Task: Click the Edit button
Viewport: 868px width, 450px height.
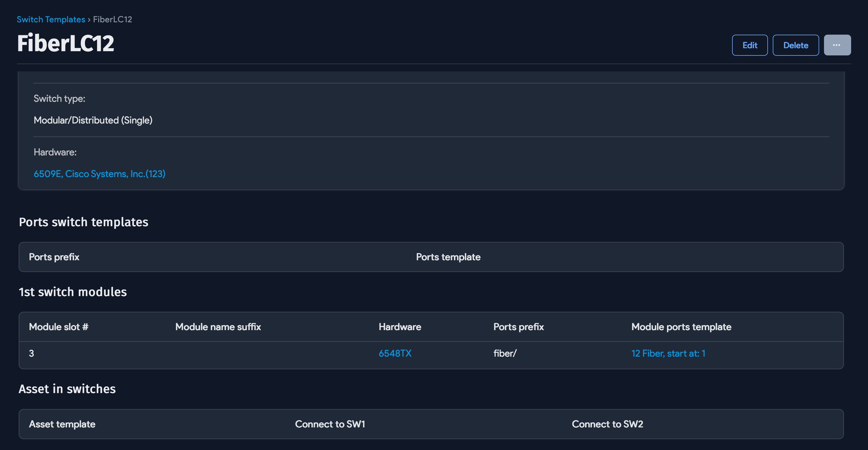Action: click(x=749, y=45)
